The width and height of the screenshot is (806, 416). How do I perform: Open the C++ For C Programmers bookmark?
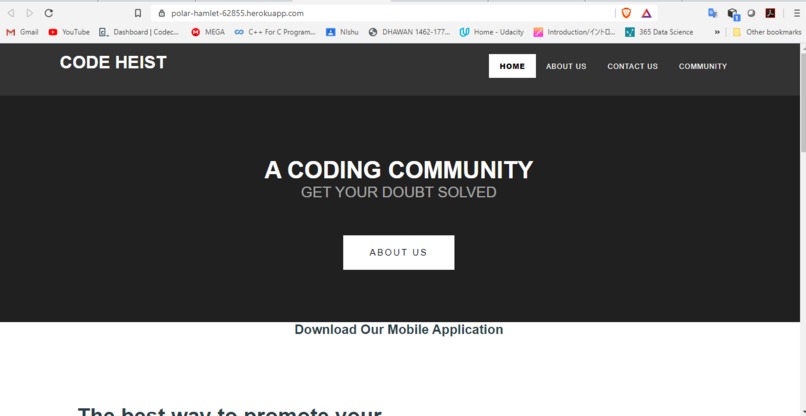275,32
